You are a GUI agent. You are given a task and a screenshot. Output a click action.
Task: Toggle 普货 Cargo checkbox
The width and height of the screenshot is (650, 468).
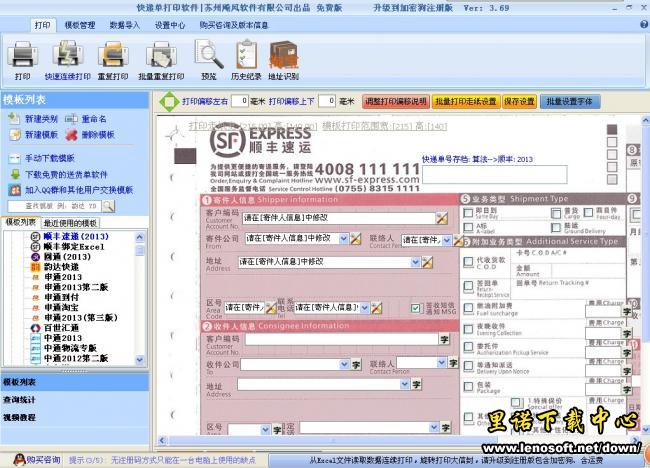tap(555, 213)
